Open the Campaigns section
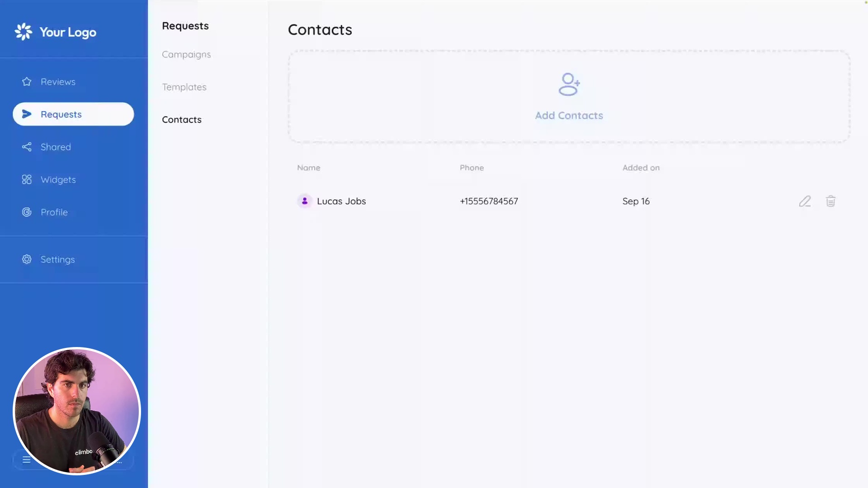The height and width of the screenshot is (488, 868). [x=186, y=54]
